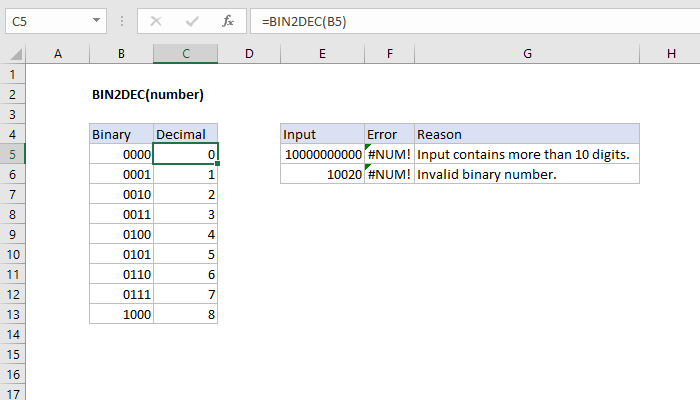This screenshot has height=400, width=700.
Task: Click the Input header cell
Action: [322, 134]
